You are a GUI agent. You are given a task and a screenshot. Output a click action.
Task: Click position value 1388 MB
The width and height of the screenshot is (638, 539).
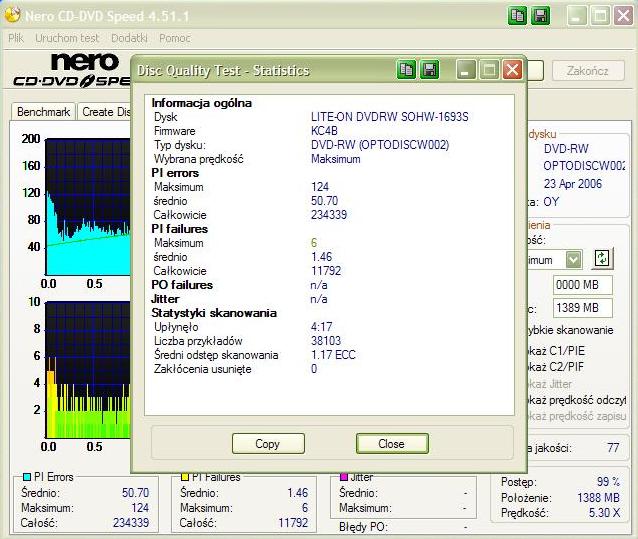pos(598,498)
